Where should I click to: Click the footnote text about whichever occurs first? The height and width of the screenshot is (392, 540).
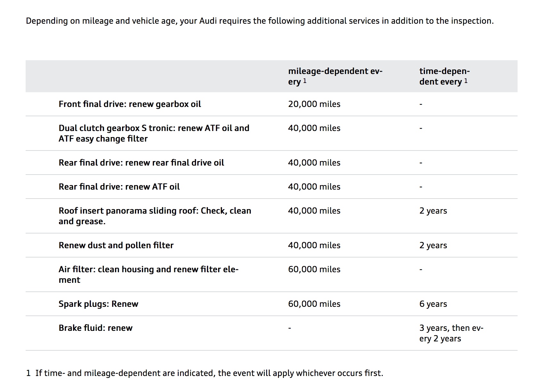(209, 373)
